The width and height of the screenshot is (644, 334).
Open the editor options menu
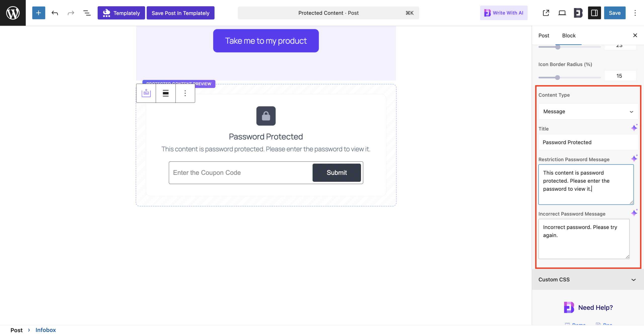point(635,13)
